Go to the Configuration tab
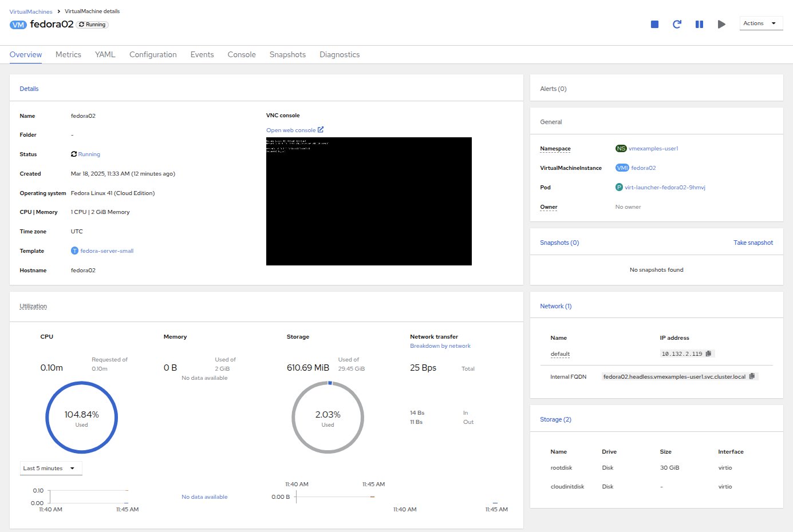Screen dimensions: 793x532 click(153, 55)
